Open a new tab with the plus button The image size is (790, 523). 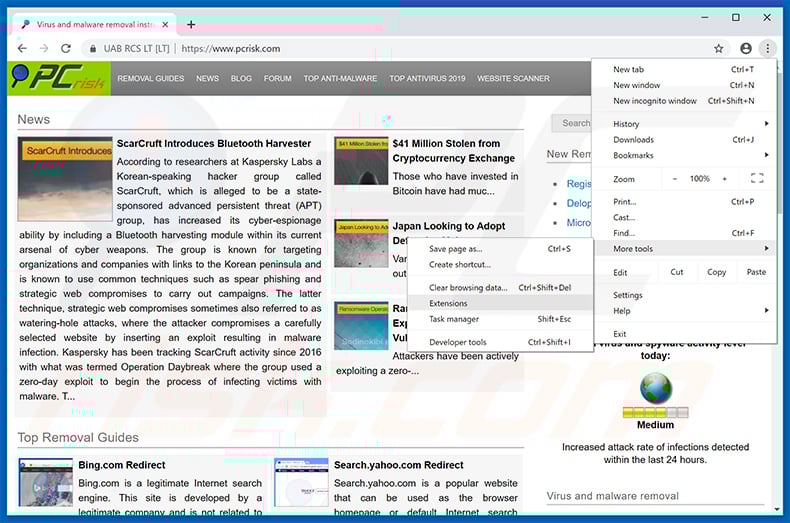[191, 24]
